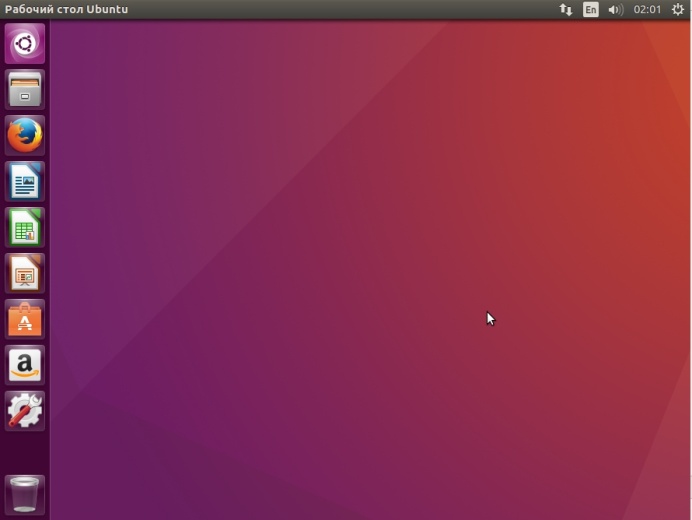Open the Ubuntu Dash search launcher
Viewport: 692px width, 520px height.
pyautogui.click(x=25, y=43)
